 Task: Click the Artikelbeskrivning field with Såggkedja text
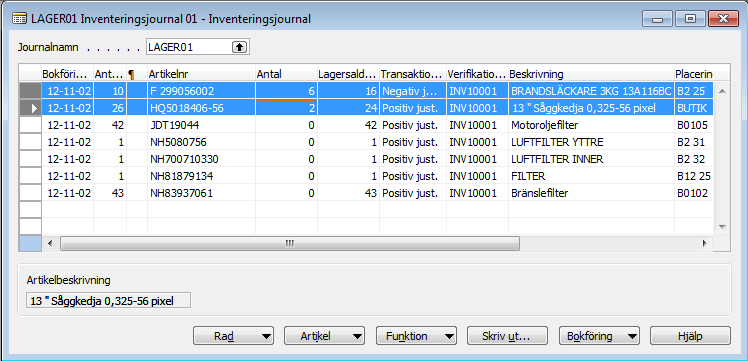pyautogui.click(x=108, y=301)
